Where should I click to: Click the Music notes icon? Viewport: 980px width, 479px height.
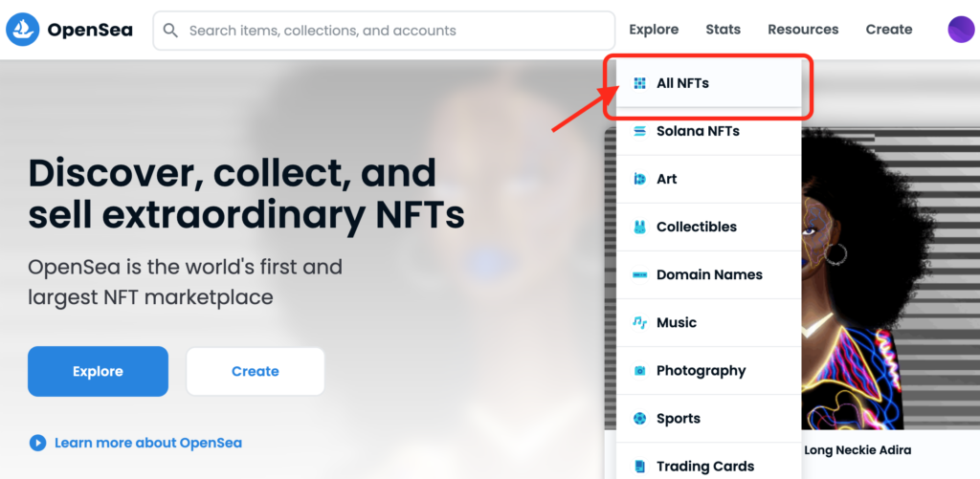point(639,323)
